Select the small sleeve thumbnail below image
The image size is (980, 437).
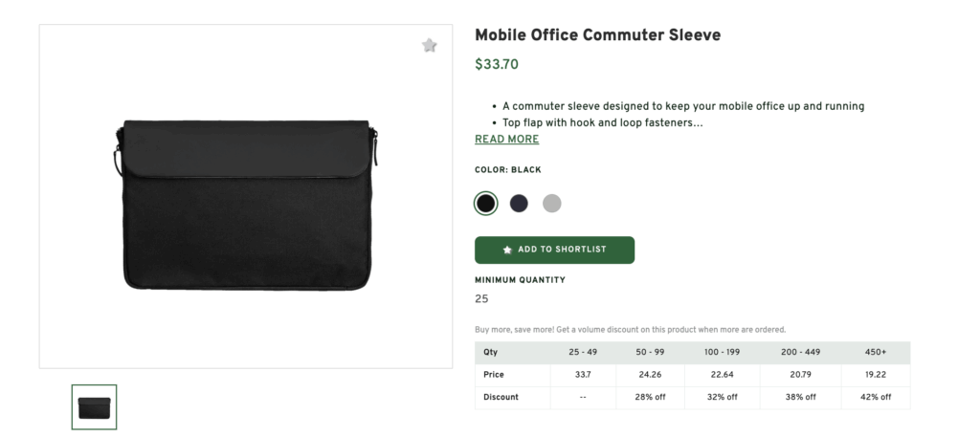click(x=94, y=406)
